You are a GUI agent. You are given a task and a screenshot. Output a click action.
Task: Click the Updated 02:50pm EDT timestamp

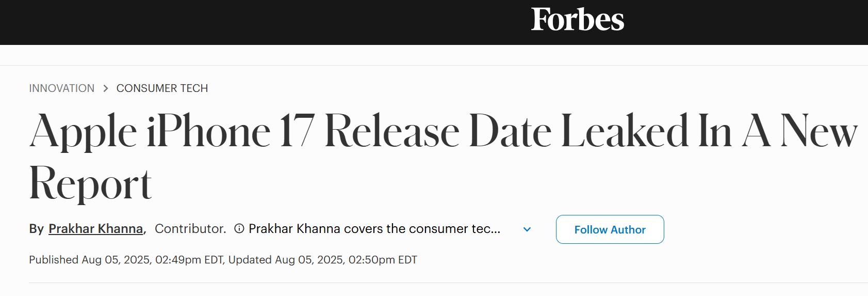[322, 260]
